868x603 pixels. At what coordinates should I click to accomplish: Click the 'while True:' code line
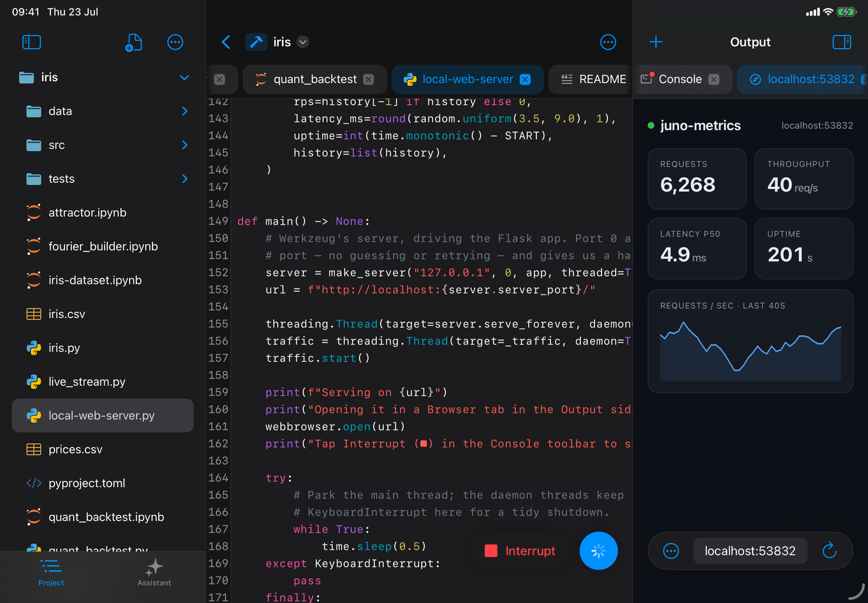click(332, 529)
